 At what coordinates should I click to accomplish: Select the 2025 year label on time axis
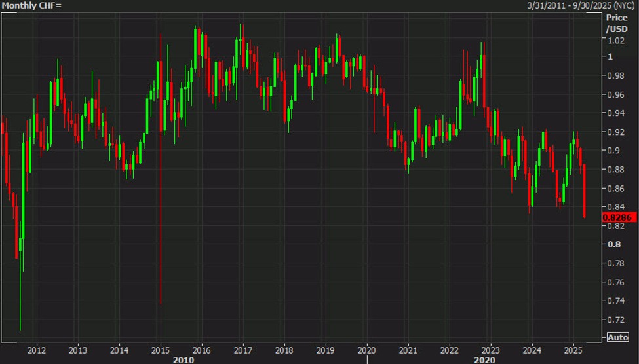573,349
